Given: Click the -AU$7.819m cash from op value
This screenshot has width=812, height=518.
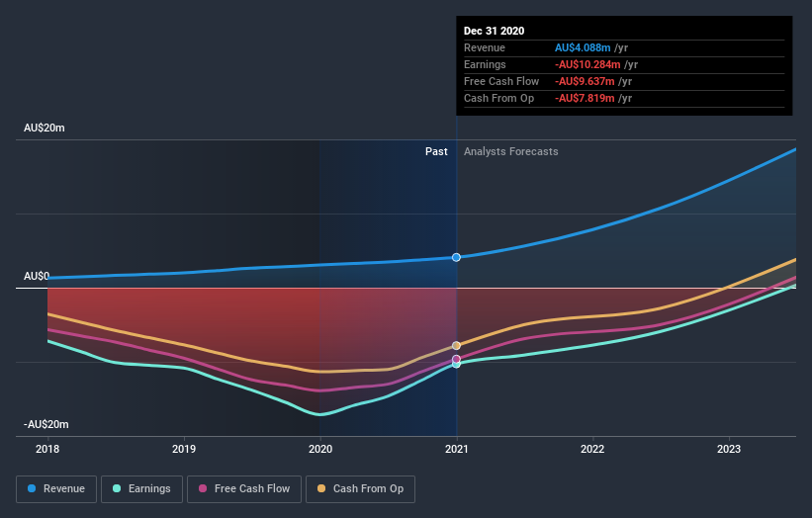Looking at the screenshot, I should coord(585,98).
